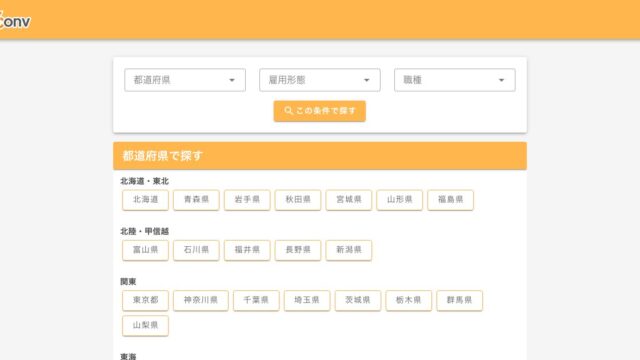
Task: Pick 千葉県 prefecture button
Action: point(256,300)
